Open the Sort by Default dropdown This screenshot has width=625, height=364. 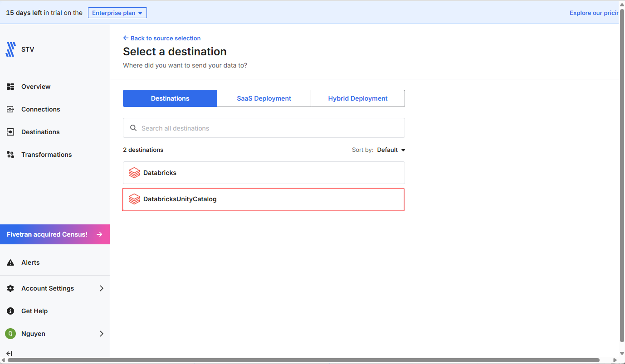click(x=391, y=150)
